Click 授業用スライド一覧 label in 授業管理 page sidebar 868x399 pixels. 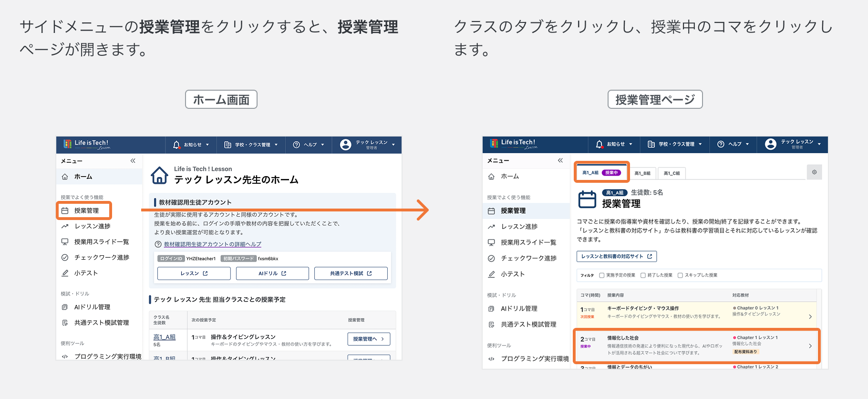528,242
